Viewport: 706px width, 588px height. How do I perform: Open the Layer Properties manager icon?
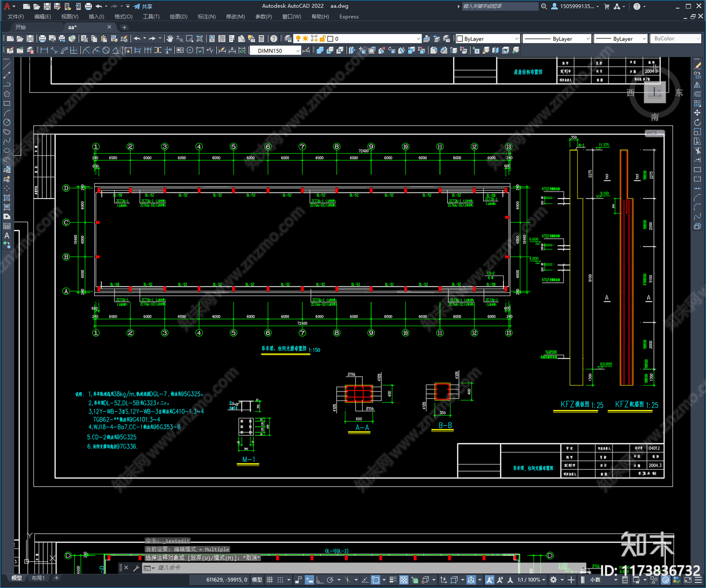click(x=288, y=39)
